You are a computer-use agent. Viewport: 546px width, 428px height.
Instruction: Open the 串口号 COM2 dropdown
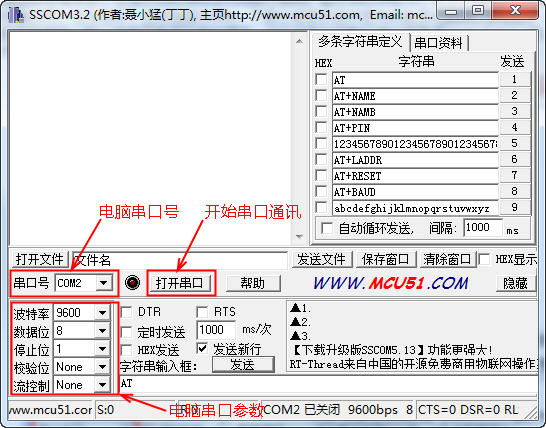coord(104,283)
